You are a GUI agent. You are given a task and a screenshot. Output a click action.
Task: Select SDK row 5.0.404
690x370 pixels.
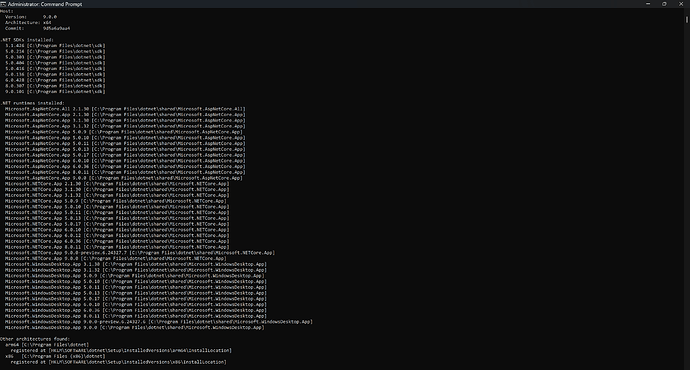(55, 62)
